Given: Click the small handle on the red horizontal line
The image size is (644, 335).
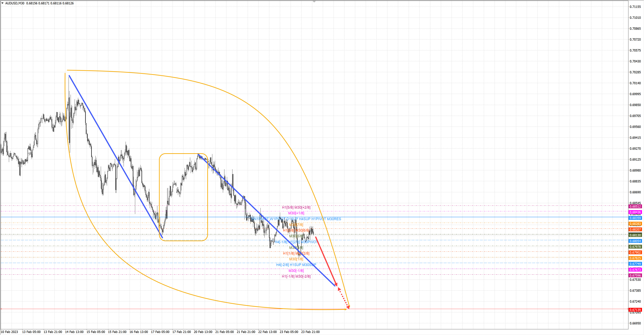Looking at the screenshot, I should 1,309.
